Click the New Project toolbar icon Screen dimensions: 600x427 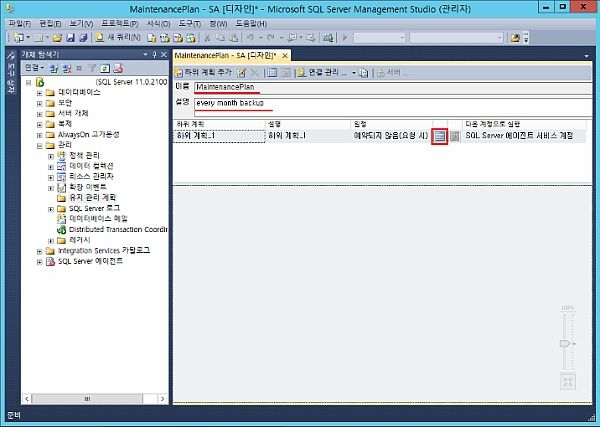(19, 37)
